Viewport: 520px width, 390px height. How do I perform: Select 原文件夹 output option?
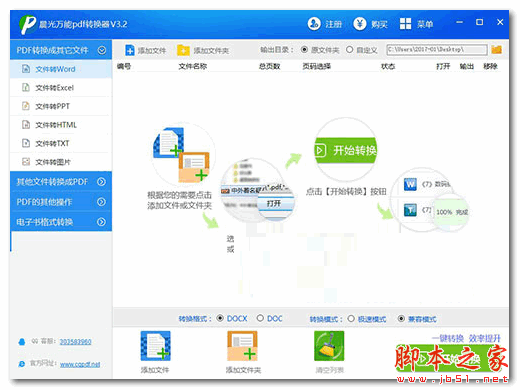coord(304,50)
